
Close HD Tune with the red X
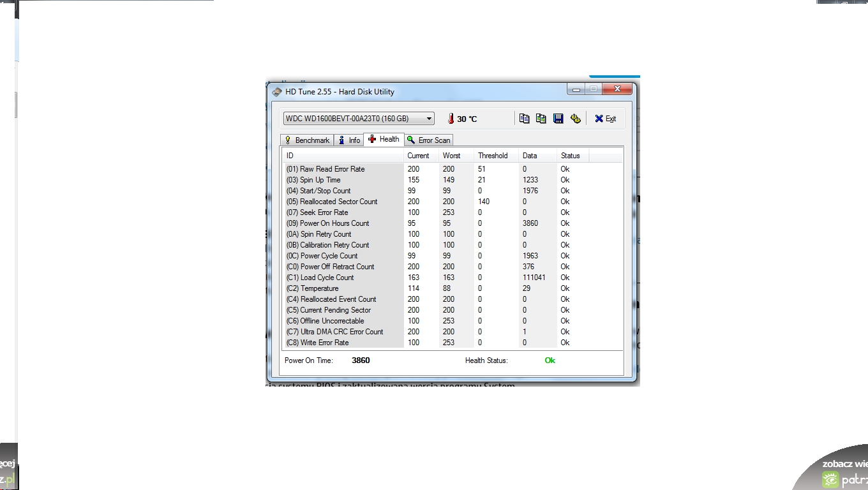click(617, 89)
